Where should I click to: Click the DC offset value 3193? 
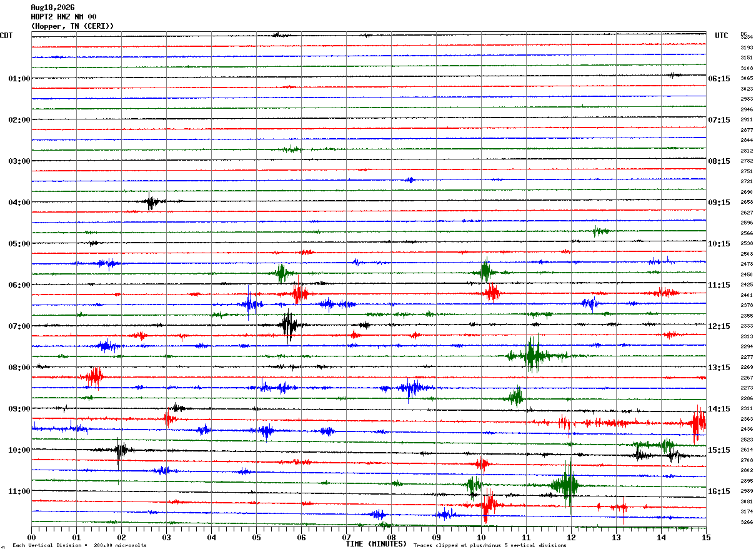point(747,48)
